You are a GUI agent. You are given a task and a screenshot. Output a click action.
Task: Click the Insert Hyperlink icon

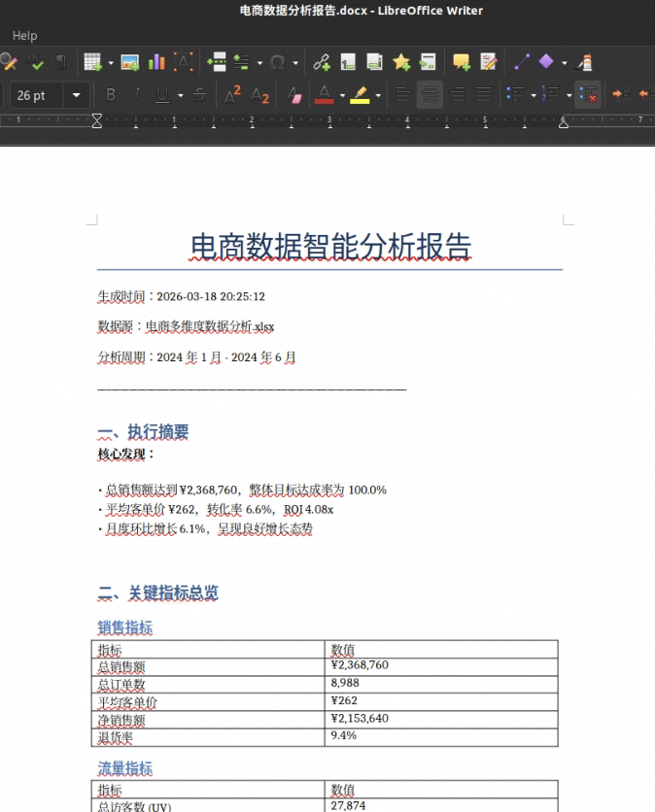322,63
